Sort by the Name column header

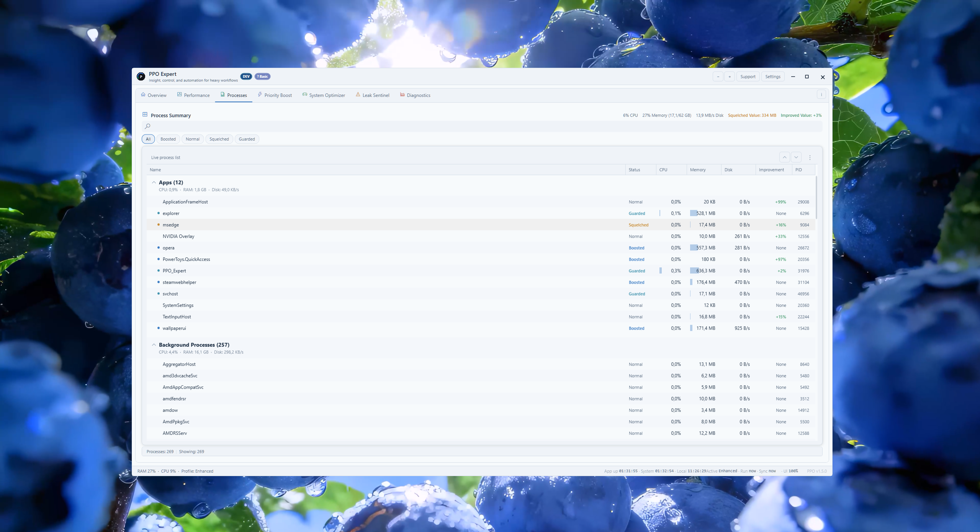click(386, 170)
